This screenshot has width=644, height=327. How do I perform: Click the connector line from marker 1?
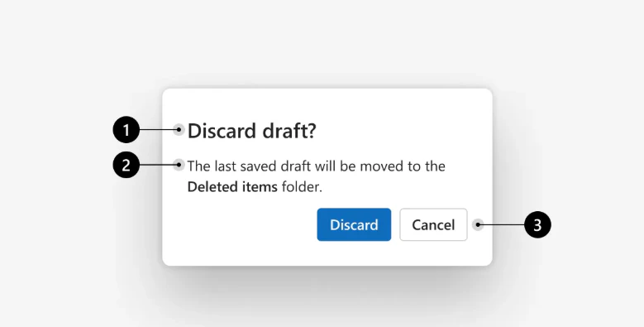159,130
